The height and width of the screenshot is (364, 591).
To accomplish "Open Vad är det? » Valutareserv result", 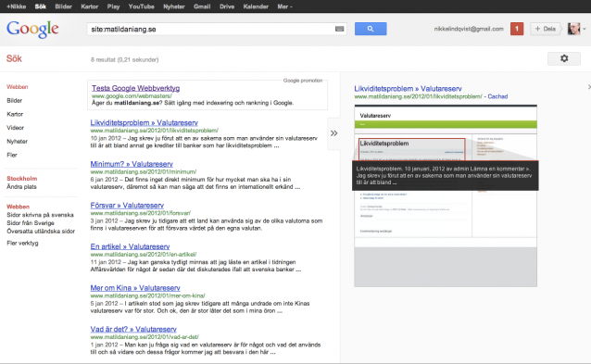I will tap(133, 330).
